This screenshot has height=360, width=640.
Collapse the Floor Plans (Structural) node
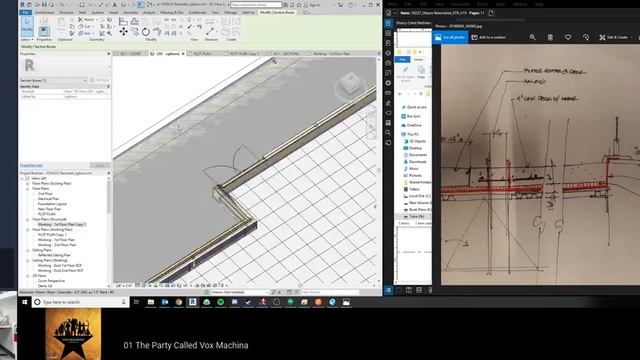click(x=28, y=220)
